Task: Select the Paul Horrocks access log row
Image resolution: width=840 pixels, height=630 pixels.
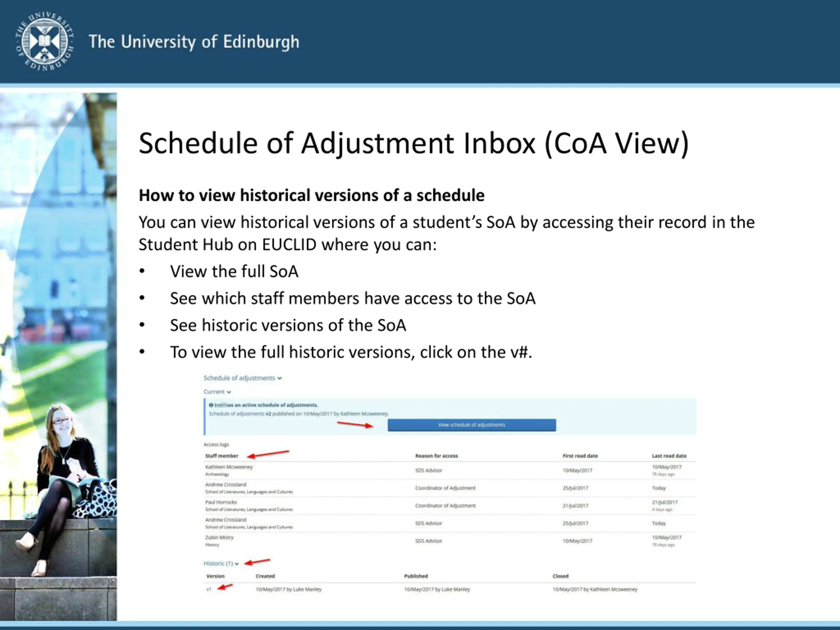Action: click(x=221, y=502)
